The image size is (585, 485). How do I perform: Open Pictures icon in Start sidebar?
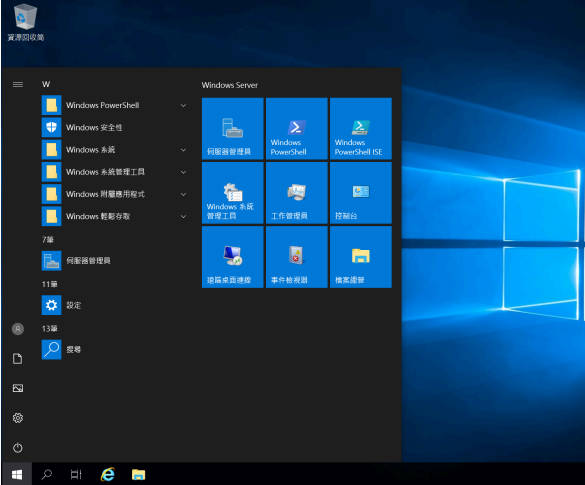[x=18, y=388]
